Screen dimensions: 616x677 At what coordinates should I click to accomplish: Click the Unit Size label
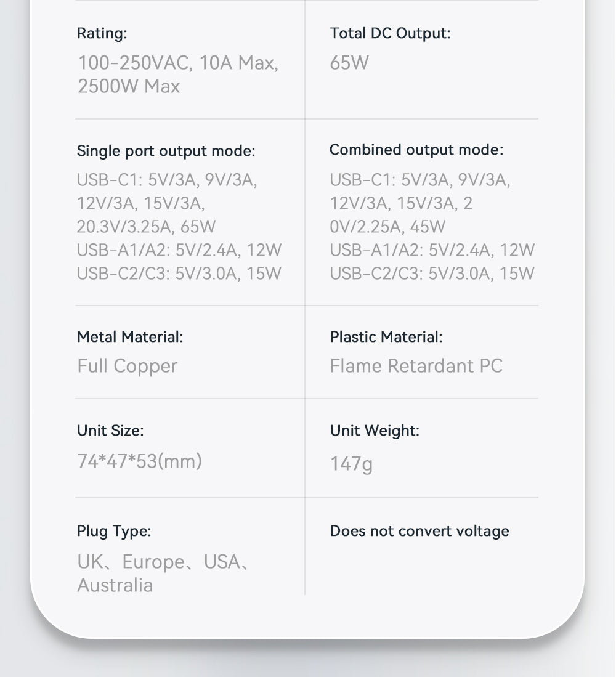click(110, 431)
